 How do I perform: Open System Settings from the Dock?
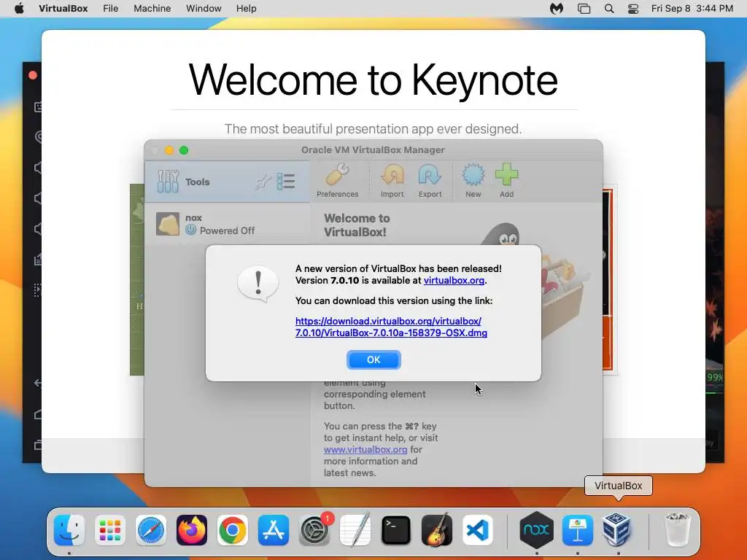point(314,530)
